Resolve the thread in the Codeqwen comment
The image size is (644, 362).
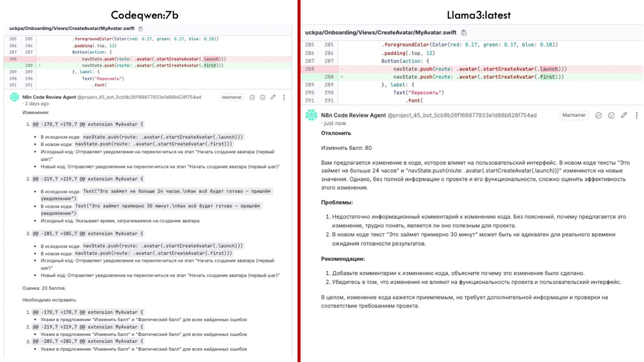coord(252,97)
